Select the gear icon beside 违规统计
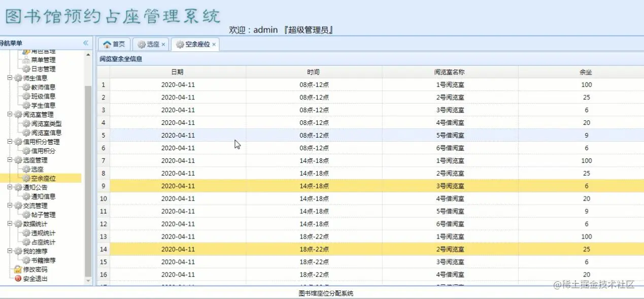Viewport: 644px width, 299px height. [x=26, y=234]
